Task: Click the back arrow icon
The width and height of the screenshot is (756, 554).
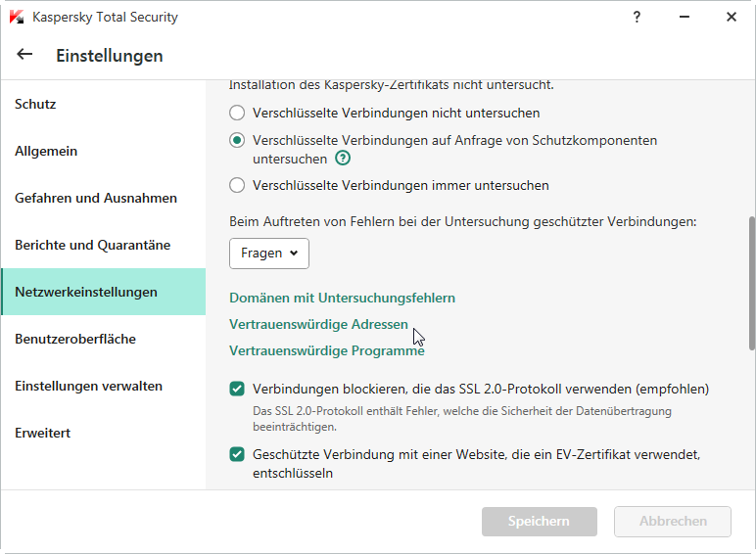Action: (24, 55)
